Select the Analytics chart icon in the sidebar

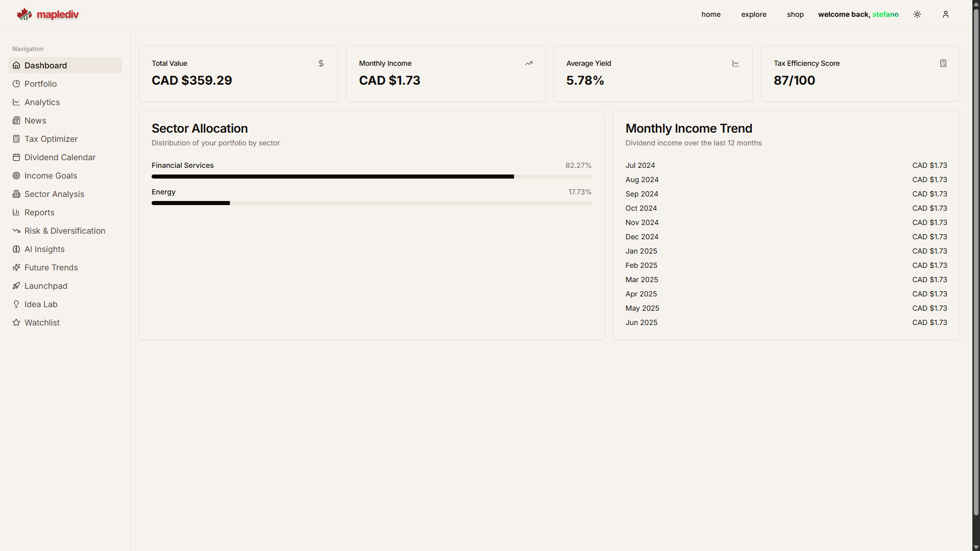click(16, 102)
